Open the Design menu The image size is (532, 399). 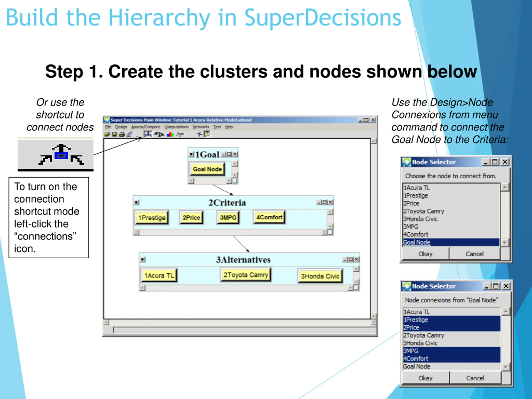121,127
